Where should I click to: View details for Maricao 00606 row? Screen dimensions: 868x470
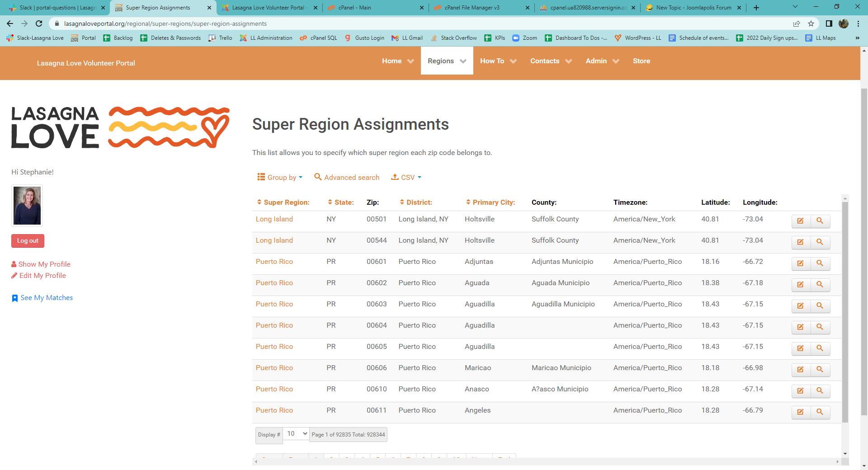pos(820,370)
